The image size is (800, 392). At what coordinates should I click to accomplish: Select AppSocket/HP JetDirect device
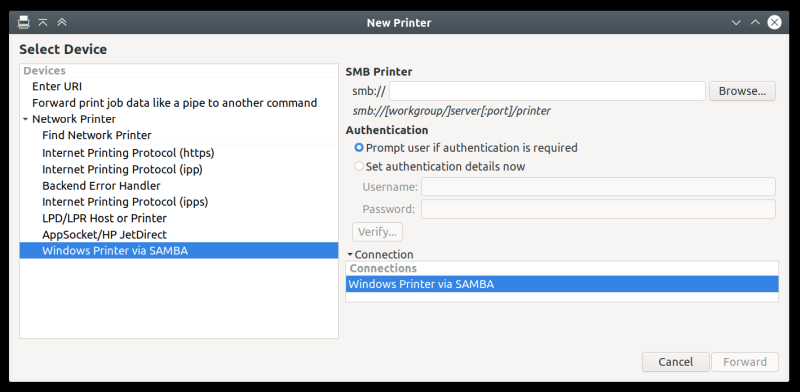[179, 234]
